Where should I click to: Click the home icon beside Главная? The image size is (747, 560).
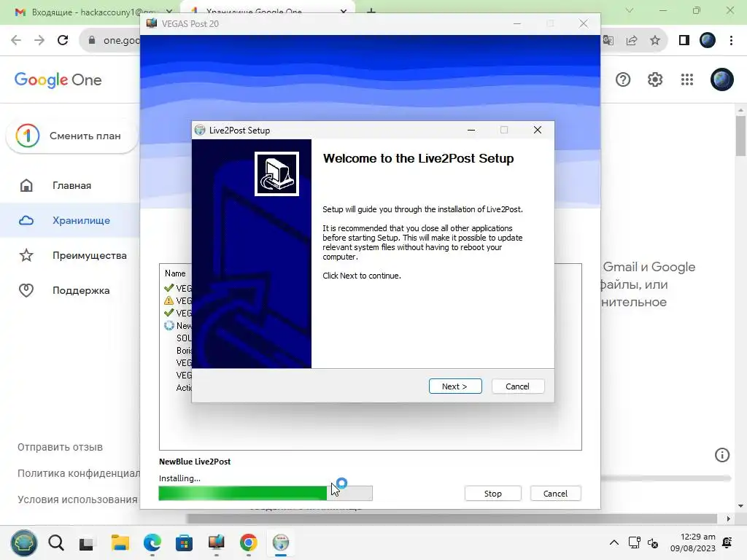tap(26, 185)
